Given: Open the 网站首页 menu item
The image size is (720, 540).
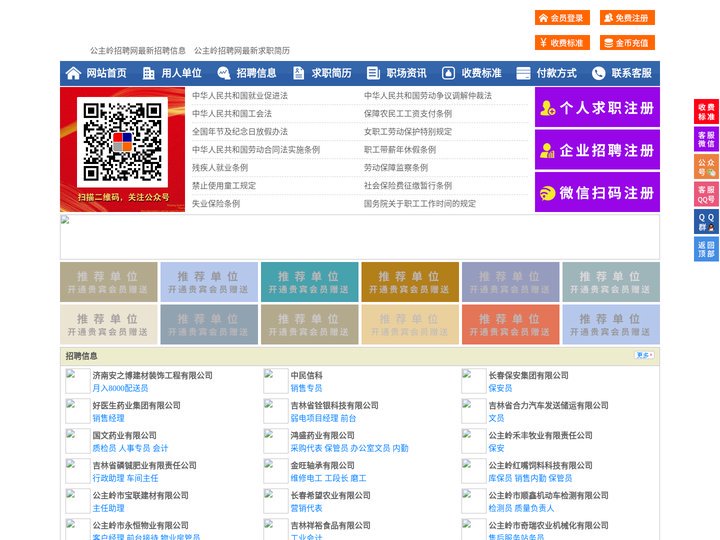Looking at the screenshot, I should [x=106, y=73].
